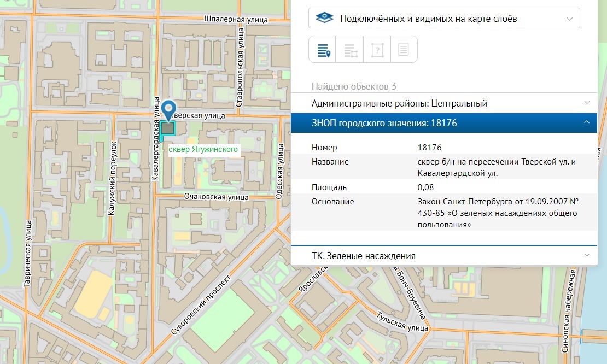Click the layers stack icon
The image size is (607, 364).
325,19
